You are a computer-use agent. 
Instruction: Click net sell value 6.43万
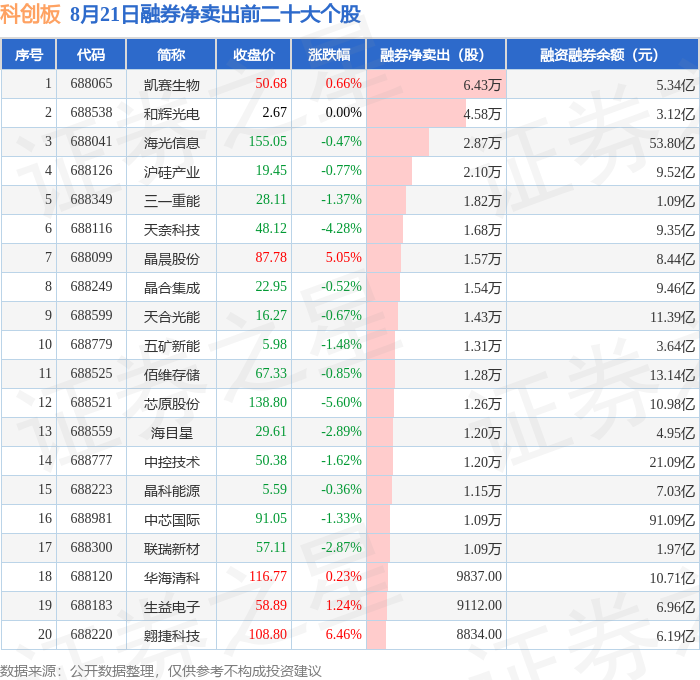tap(482, 84)
